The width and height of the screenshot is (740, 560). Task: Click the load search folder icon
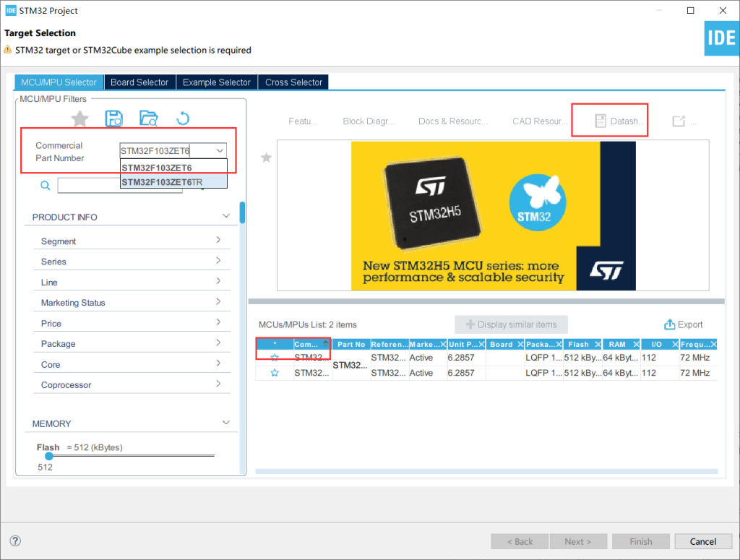click(x=148, y=119)
